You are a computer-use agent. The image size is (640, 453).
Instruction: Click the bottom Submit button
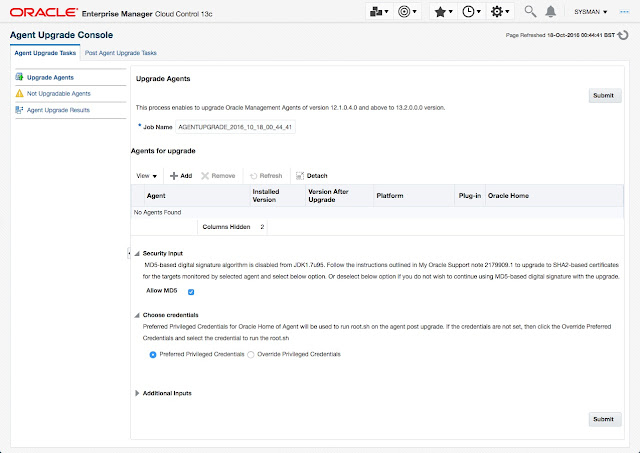click(x=604, y=419)
